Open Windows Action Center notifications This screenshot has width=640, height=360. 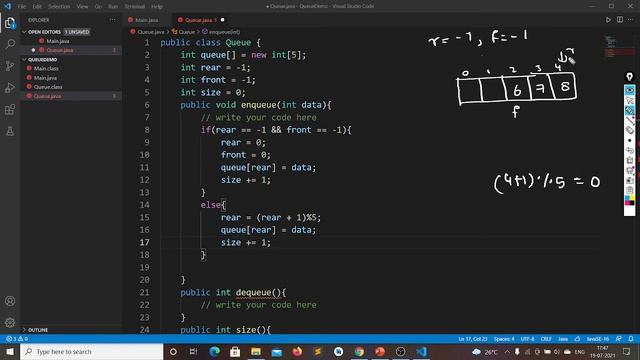(627, 351)
